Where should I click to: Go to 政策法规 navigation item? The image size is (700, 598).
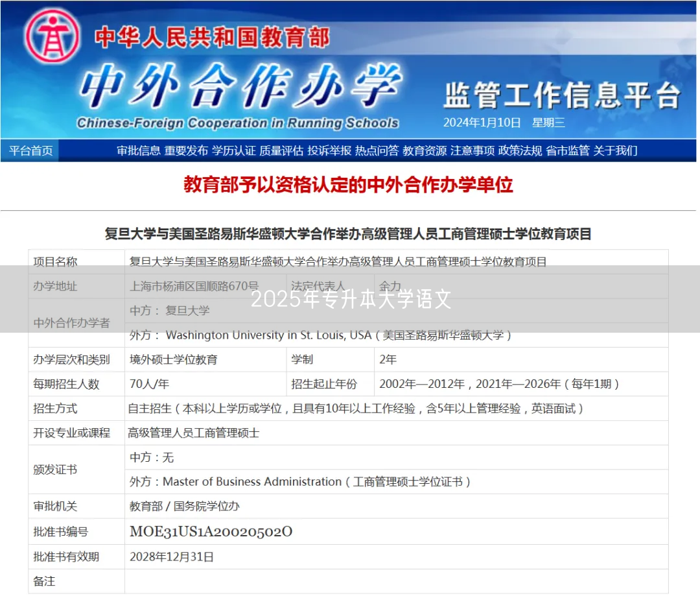pos(520,150)
